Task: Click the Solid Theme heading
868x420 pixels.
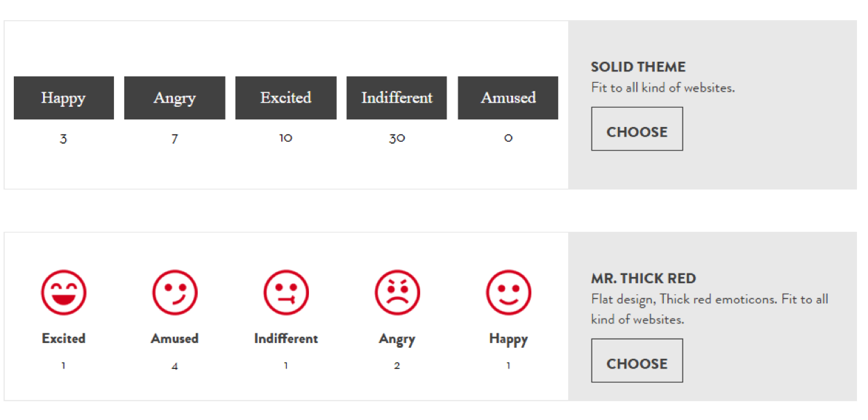Action: point(638,67)
